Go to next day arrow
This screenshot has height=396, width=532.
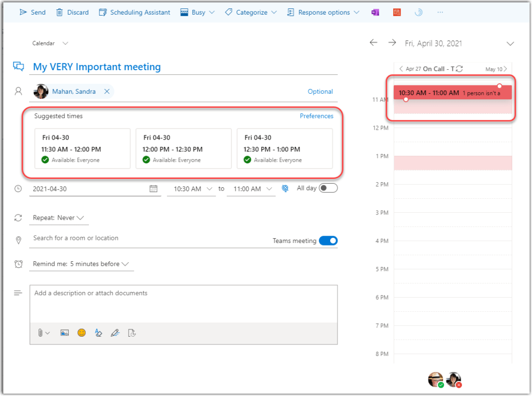pyautogui.click(x=392, y=43)
